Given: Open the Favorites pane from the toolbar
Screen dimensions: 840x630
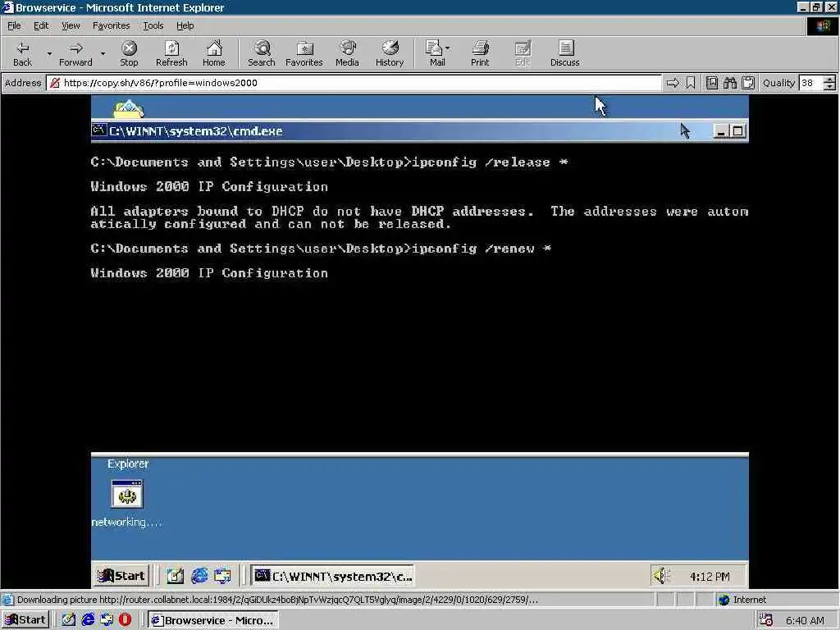Looking at the screenshot, I should coord(304,53).
